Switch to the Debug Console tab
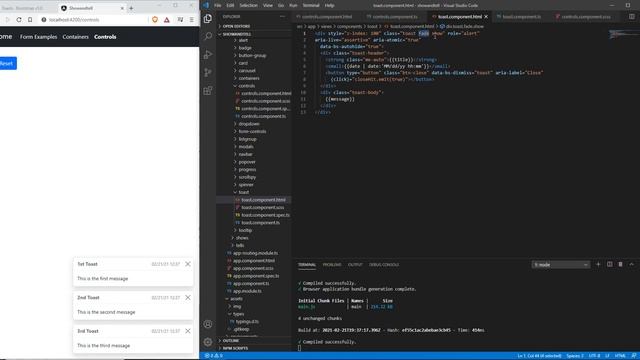This screenshot has width=640, height=360. (x=384, y=265)
